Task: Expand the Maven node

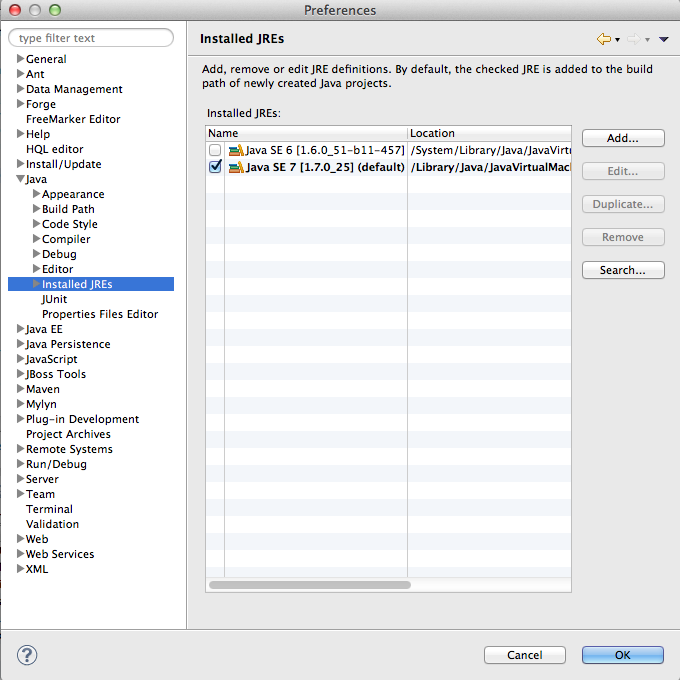Action: [20, 389]
